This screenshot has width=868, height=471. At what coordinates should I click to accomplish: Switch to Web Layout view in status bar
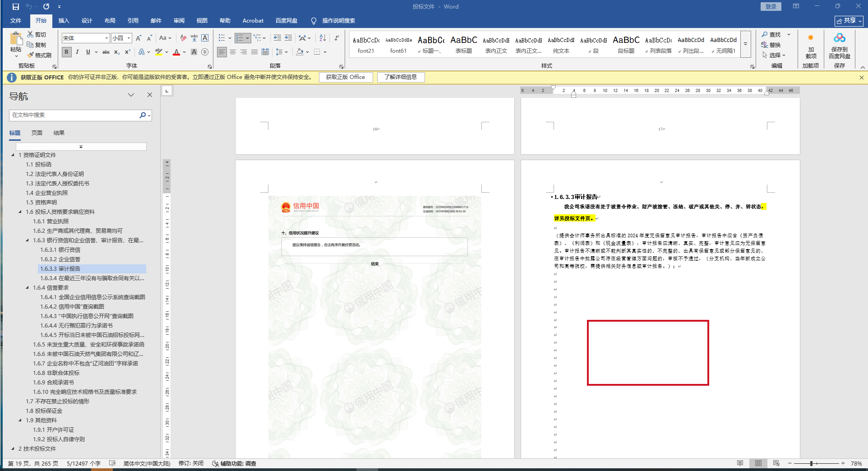point(776,463)
